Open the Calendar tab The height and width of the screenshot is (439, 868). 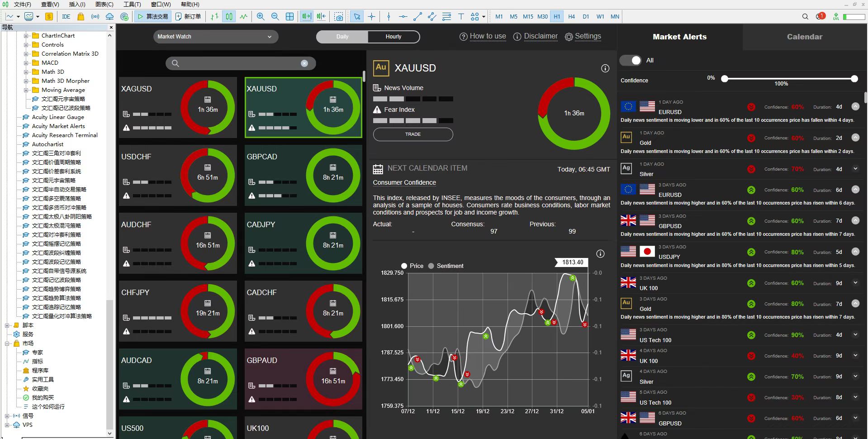pyautogui.click(x=804, y=37)
